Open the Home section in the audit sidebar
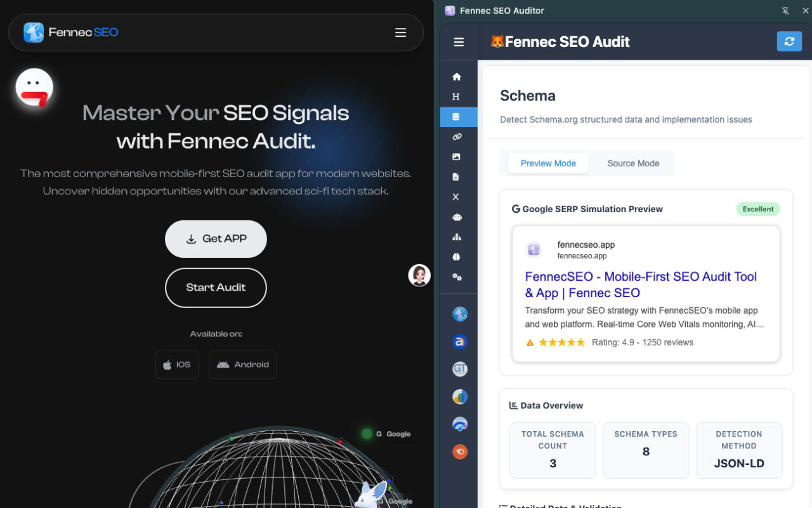The image size is (812, 508). [456, 76]
